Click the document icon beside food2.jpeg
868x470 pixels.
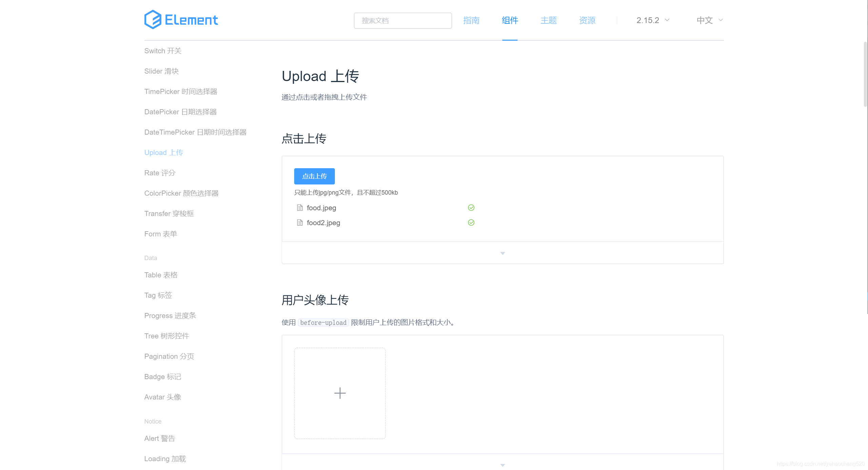pyautogui.click(x=300, y=222)
